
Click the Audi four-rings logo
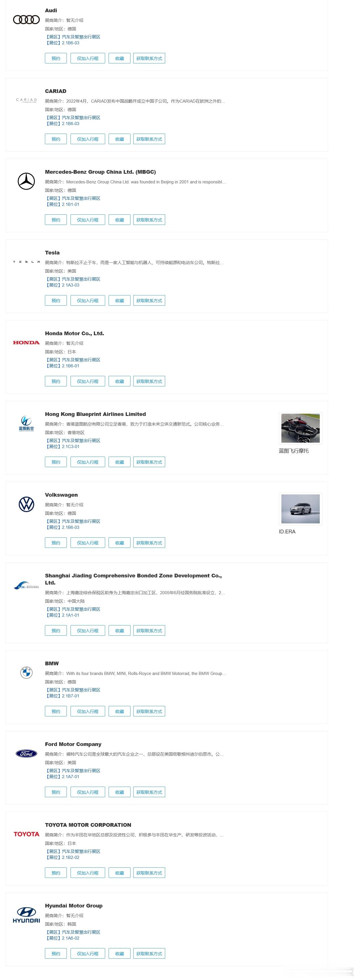(x=26, y=19)
